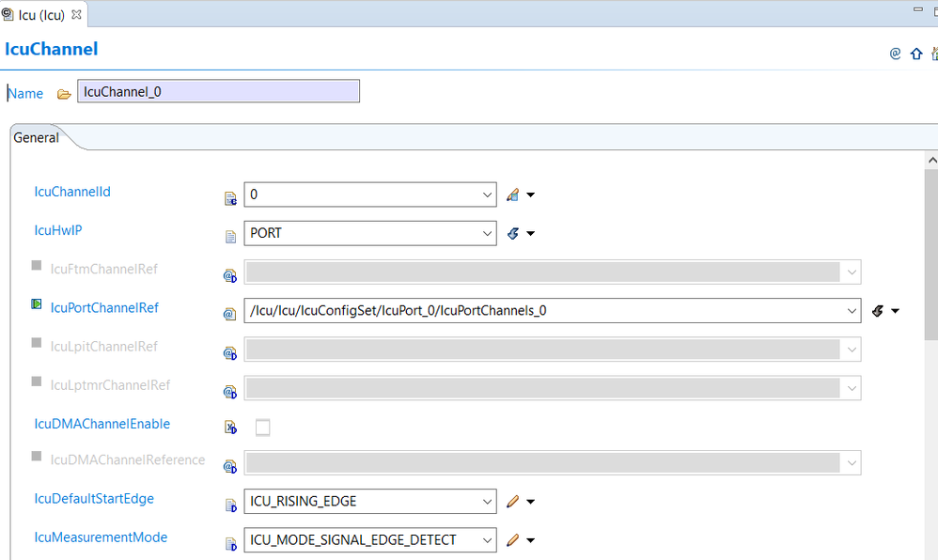Screen dimensions: 938x560
Task: Click the IcuMeasurementMode parameter icon
Action: [230, 544]
